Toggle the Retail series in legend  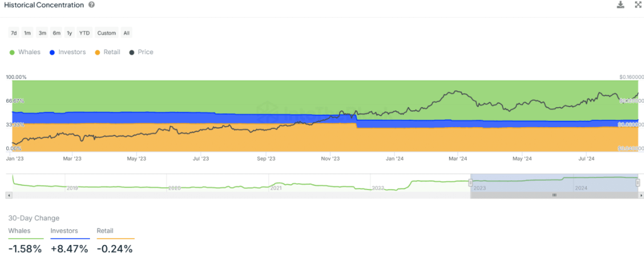click(108, 52)
